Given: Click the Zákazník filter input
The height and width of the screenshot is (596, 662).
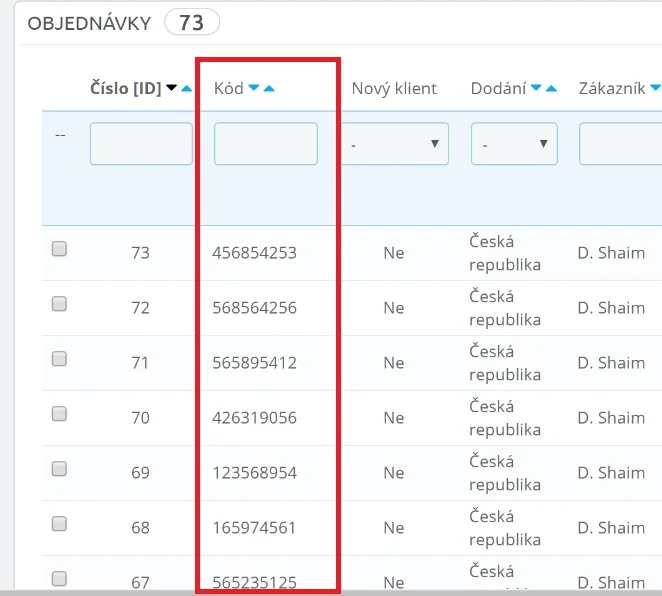Looking at the screenshot, I should point(620,144).
